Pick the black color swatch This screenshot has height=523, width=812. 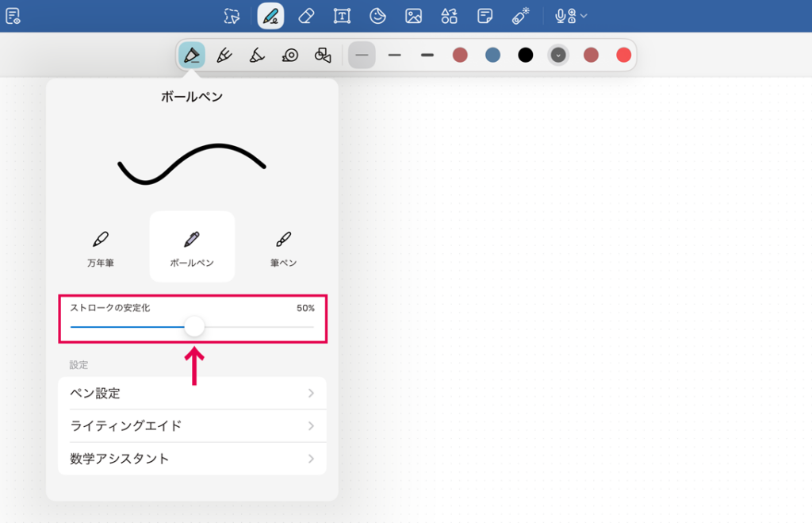point(525,55)
